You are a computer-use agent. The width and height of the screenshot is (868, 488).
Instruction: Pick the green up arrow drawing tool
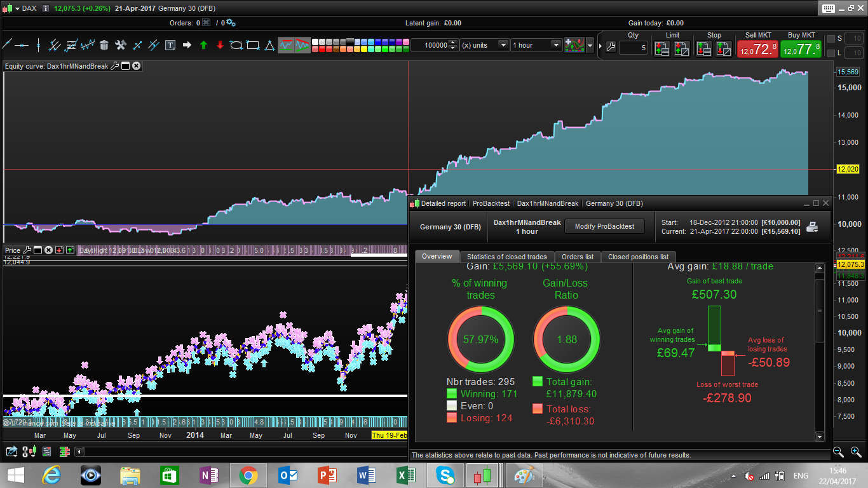(x=203, y=45)
